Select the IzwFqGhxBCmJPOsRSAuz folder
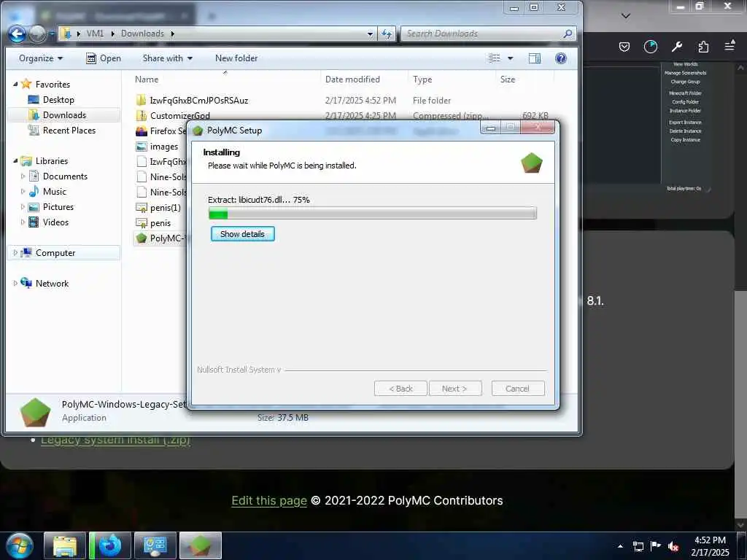 click(198, 101)
